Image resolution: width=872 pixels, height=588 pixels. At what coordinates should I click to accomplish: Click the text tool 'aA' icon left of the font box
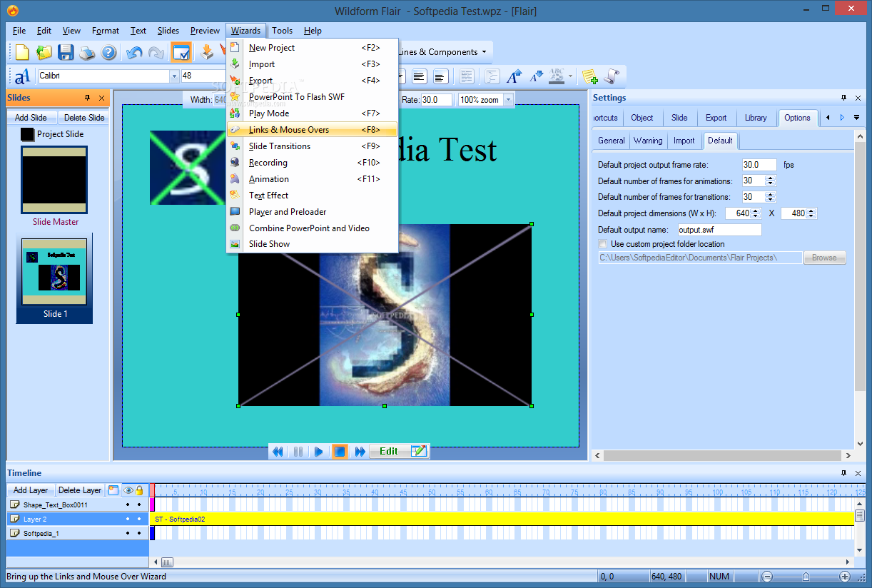tap(23, 76)
